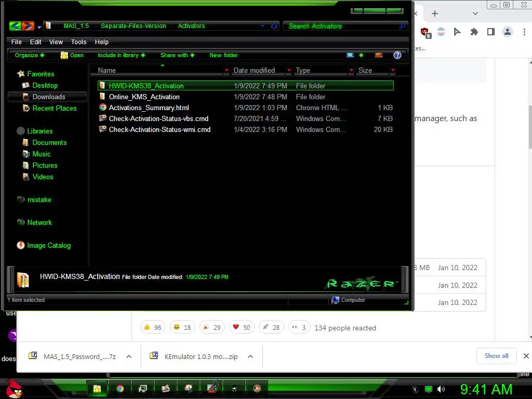Click the folder icon in address bar
The image size is (532, 399).
pyautogui.click(x=48, y=26)
